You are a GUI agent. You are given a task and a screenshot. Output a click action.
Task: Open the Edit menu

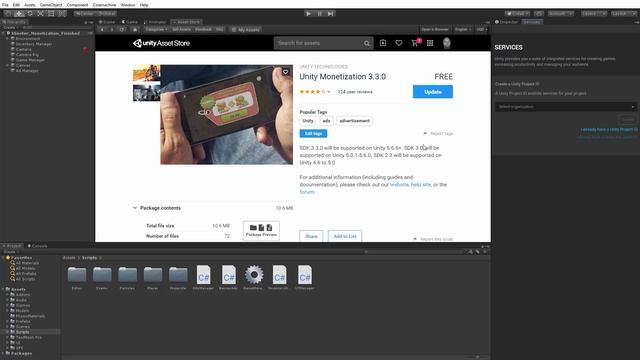16,5
